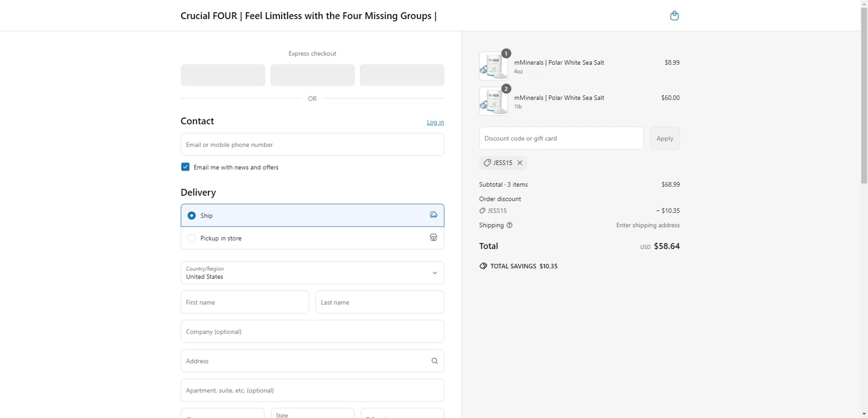Click the middle express checkout button

click(312, 75)
